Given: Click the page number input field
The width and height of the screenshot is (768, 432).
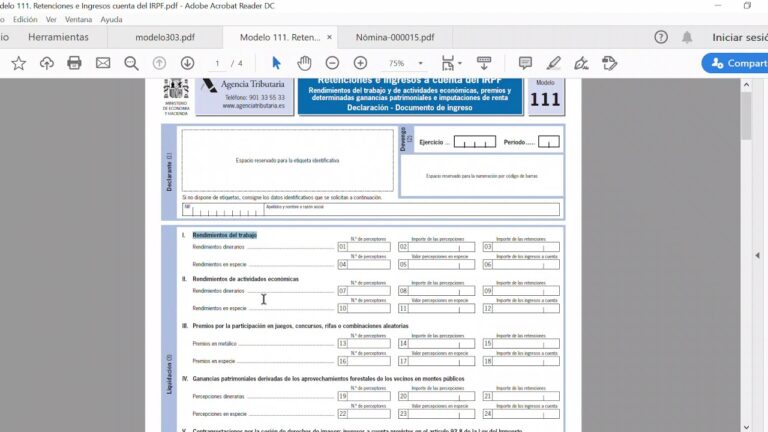Looking at the screenshot, I should (218, 63).
